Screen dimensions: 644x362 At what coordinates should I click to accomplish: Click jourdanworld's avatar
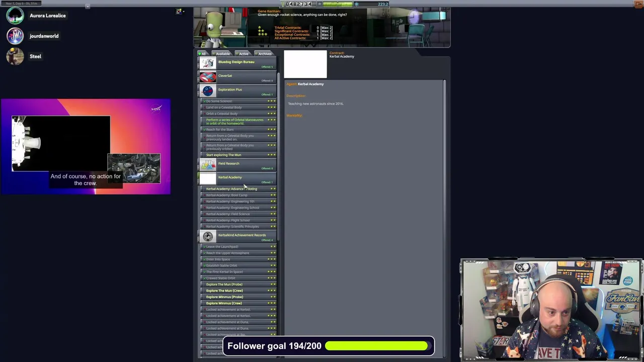pyautogui.click(x=15, y=36)
